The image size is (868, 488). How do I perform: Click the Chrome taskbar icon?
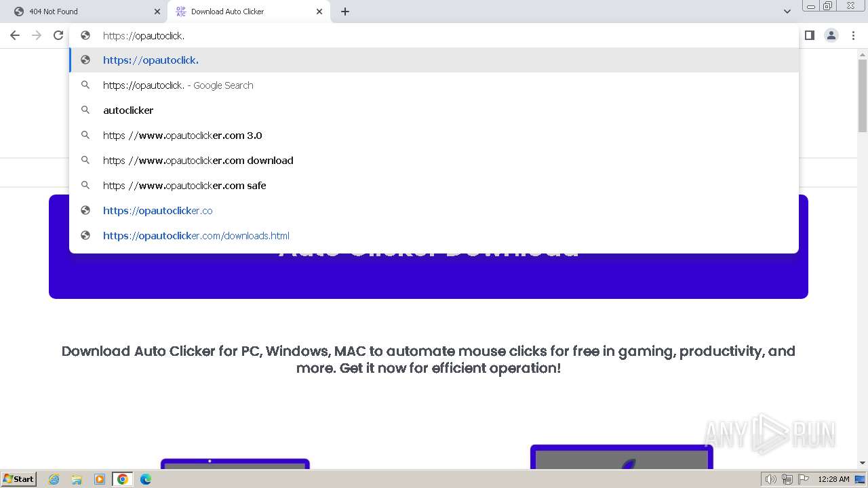pyautogui.click(x=123, y=479)
